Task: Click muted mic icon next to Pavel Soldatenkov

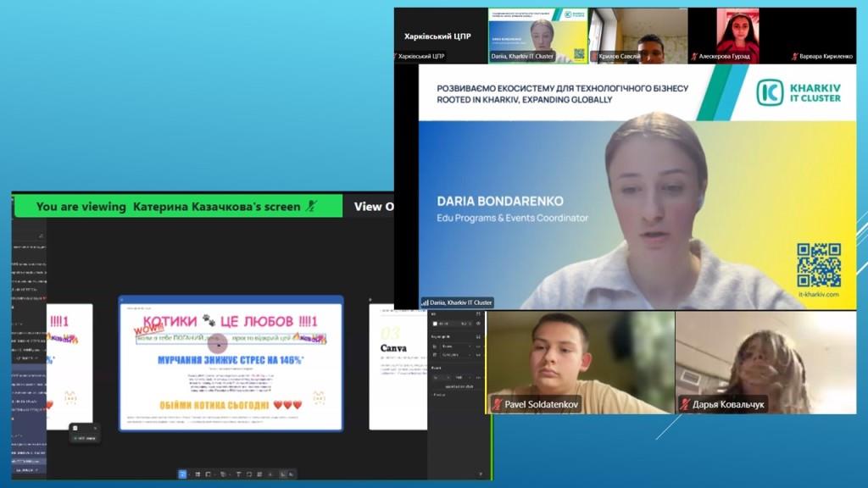Action: (x=497, y=405)
